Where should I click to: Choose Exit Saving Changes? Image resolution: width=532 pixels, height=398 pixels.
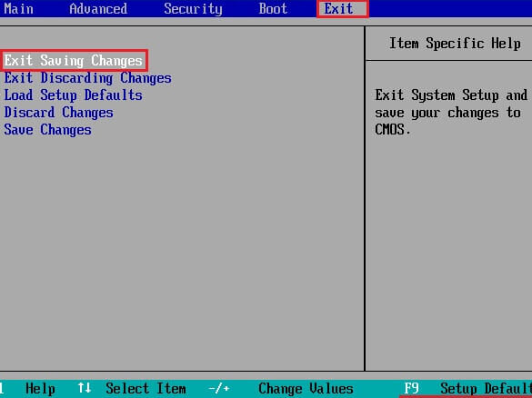click(74, 61)
